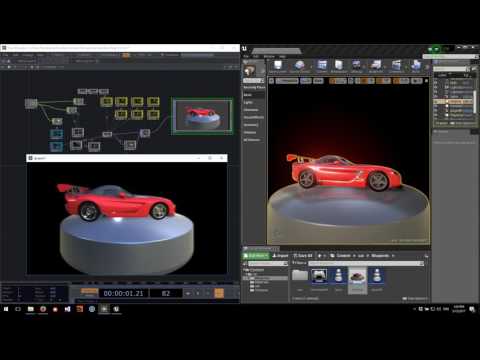The height and width of the screenshot is (360, 480).
Task: Toggle visibility of the highlighted World Outliner row
Action: [x=436, y=101]
